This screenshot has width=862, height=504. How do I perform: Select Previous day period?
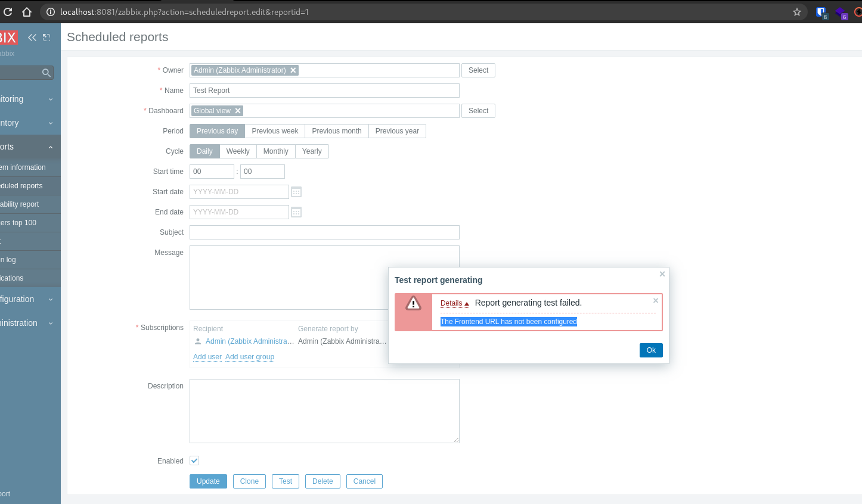pos(217,131)
